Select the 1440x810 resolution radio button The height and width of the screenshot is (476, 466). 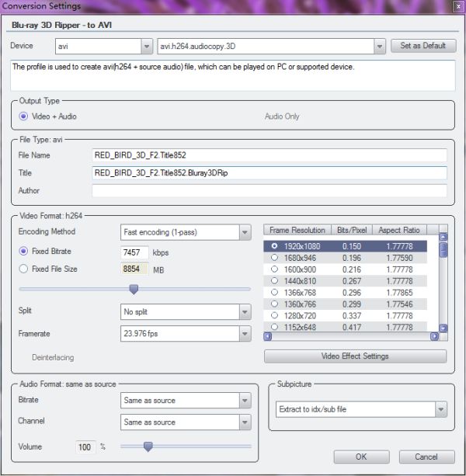pos(274,280)
